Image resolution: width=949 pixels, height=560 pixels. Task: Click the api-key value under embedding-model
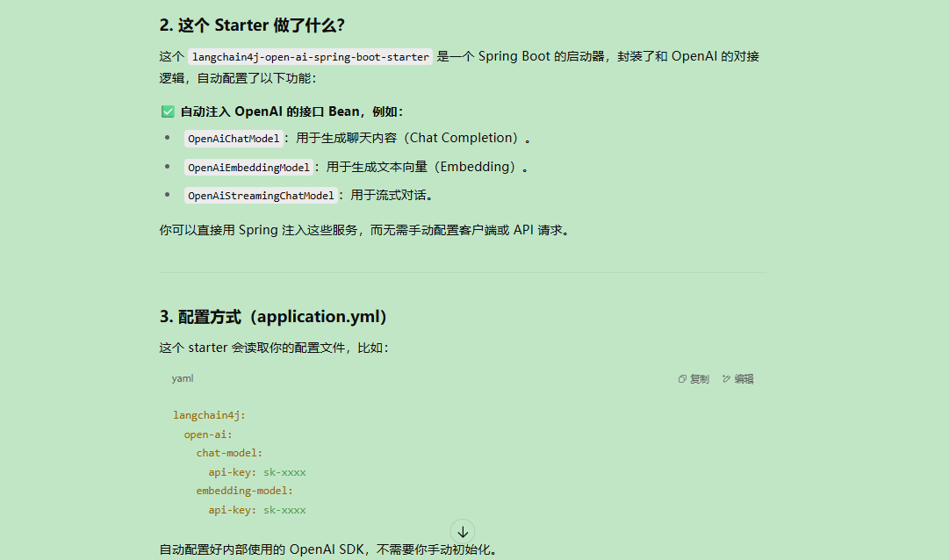click(284, 510)
